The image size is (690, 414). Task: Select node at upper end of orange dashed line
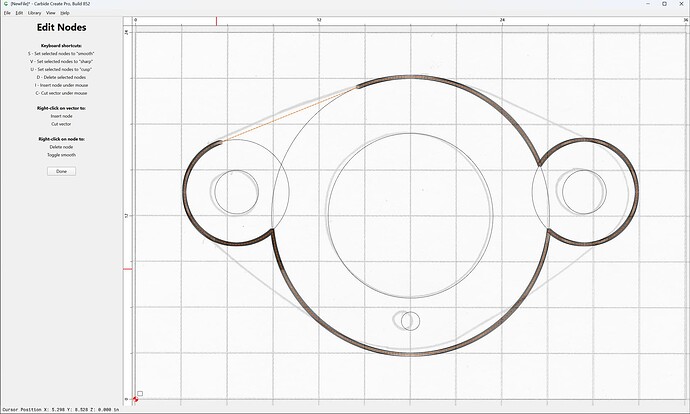[x=358, y=87]
